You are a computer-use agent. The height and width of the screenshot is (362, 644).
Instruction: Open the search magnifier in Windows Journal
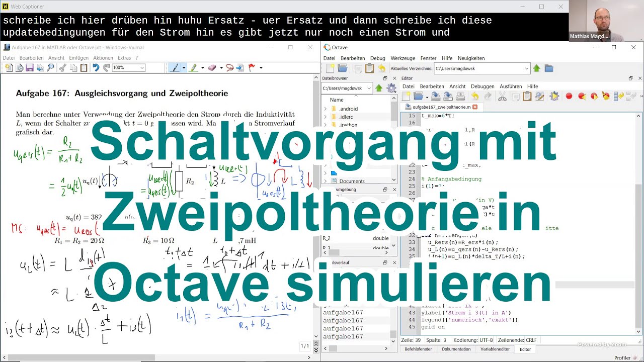50,68
